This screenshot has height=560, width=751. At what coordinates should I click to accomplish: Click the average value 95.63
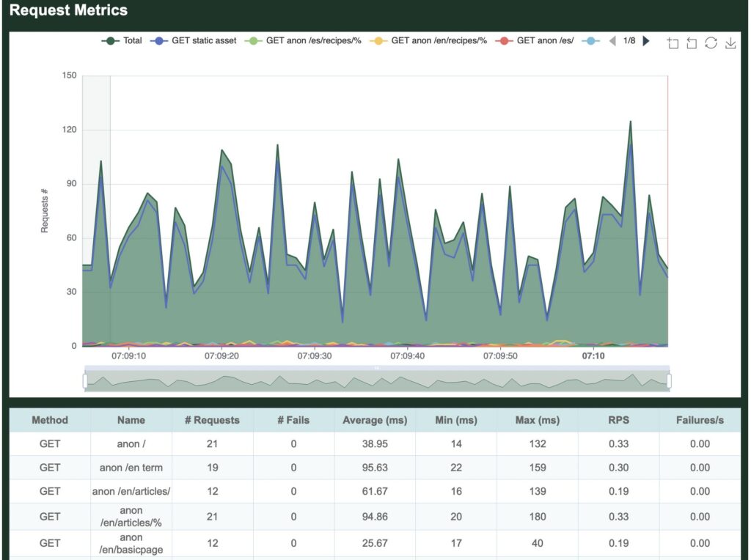375,468
